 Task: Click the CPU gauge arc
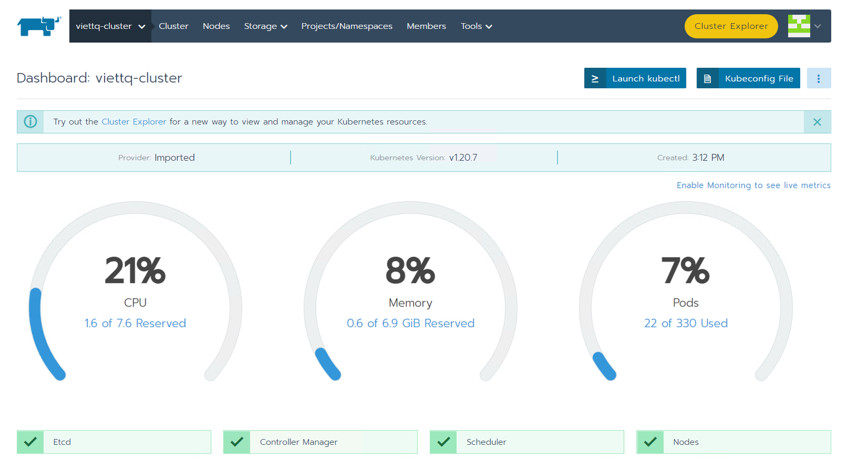point(135,291)
